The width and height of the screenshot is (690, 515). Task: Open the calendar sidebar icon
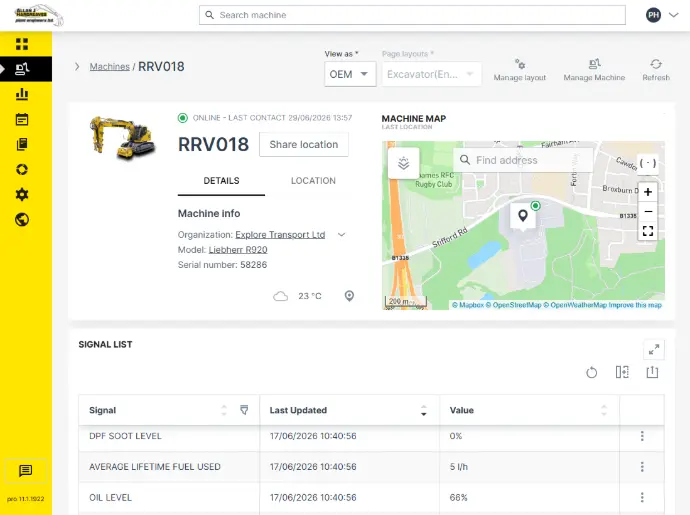click(22, 119)
